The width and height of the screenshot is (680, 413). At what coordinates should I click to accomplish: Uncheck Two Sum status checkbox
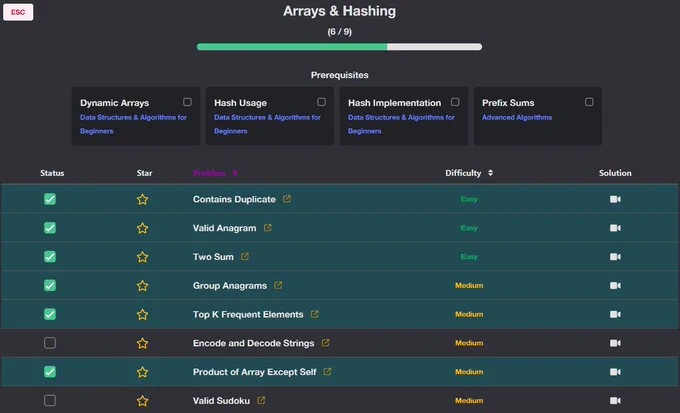tap(50, 257)
